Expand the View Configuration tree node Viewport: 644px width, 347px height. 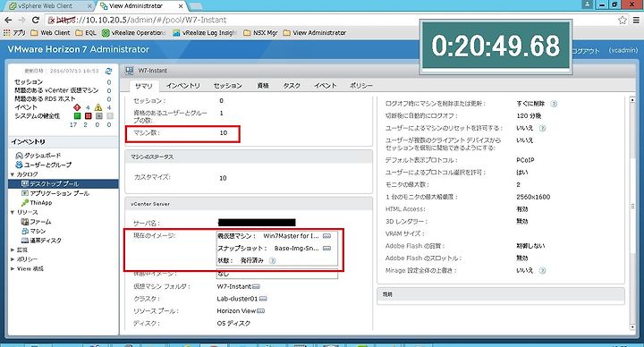click(13, 268)
